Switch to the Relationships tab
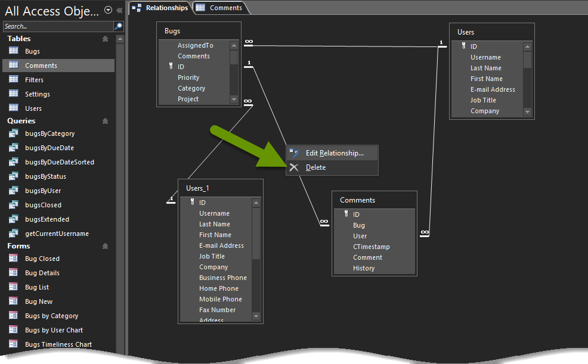Image resolution: width=588 pixels, height=364 pixels. pyautogui.click(x=160, y=8)
